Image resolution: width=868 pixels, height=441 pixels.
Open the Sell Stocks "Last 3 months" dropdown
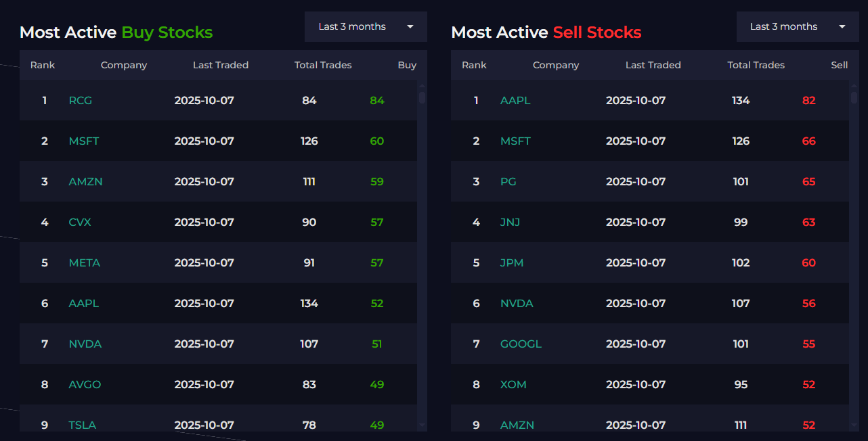pos(798,27)
